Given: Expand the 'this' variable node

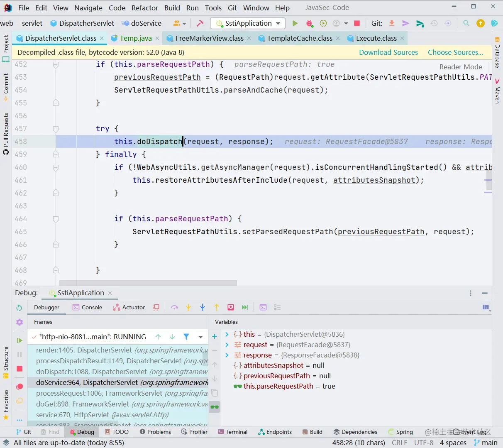Looking at the screenshot, I should pos(227,334).
